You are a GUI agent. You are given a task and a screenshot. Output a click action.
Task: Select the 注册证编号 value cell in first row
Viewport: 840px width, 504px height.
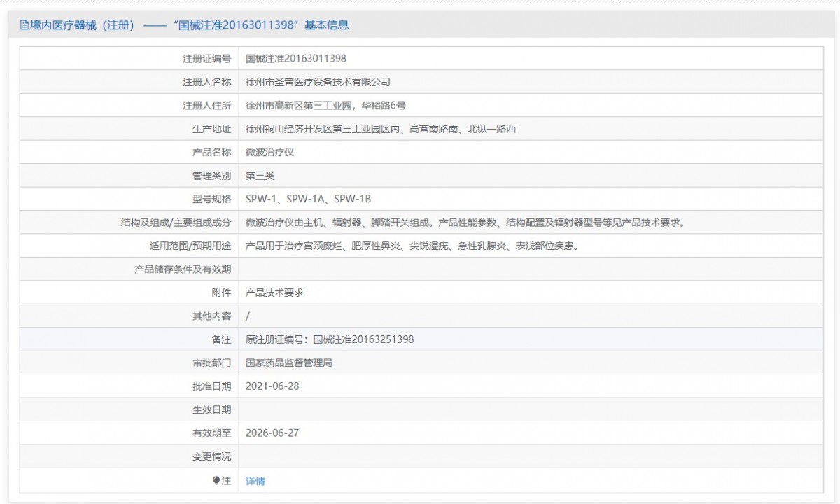[x=296, y=59]
